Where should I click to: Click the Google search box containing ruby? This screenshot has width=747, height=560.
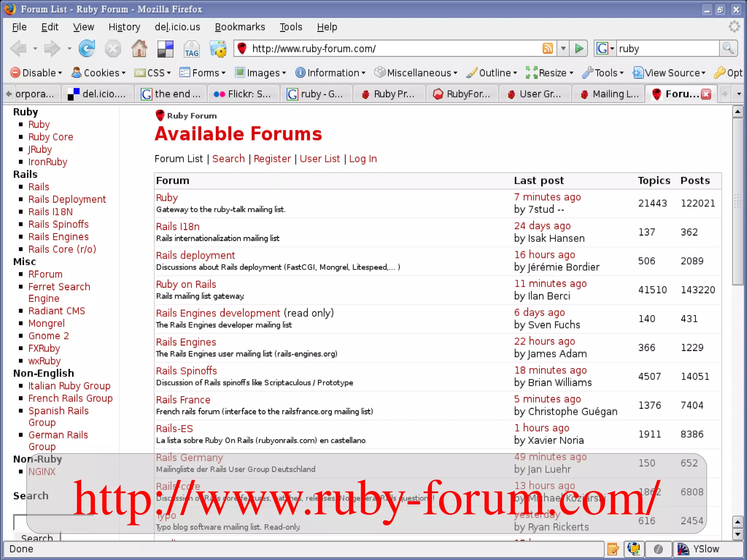click(667, 49)
